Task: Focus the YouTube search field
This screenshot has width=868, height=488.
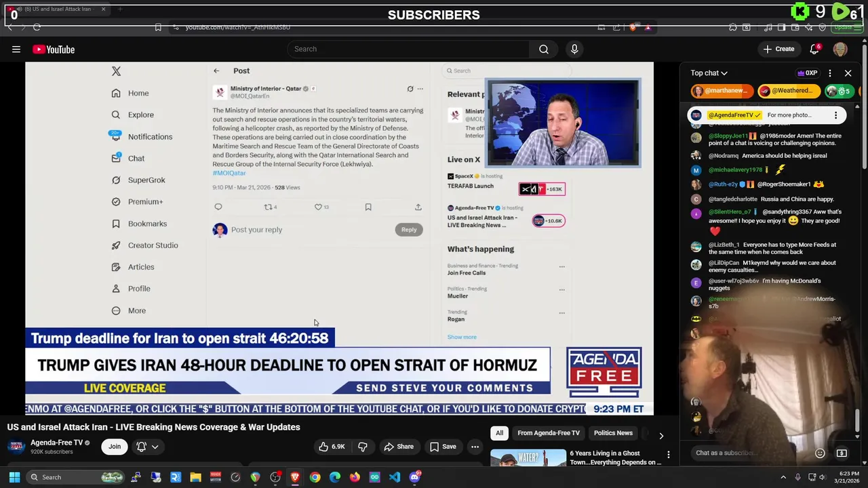Action: (409, 49)
